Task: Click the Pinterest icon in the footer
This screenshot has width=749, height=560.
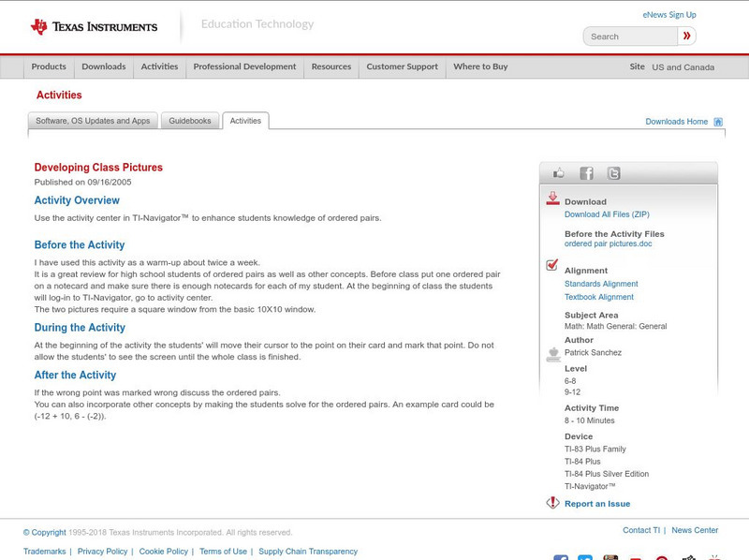Action: tap(661, 558)
